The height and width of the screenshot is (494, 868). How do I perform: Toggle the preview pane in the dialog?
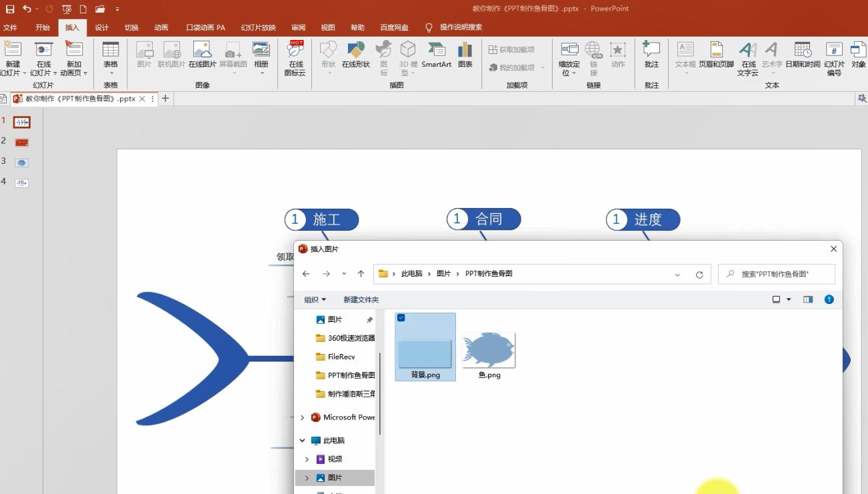pos(808,299)
